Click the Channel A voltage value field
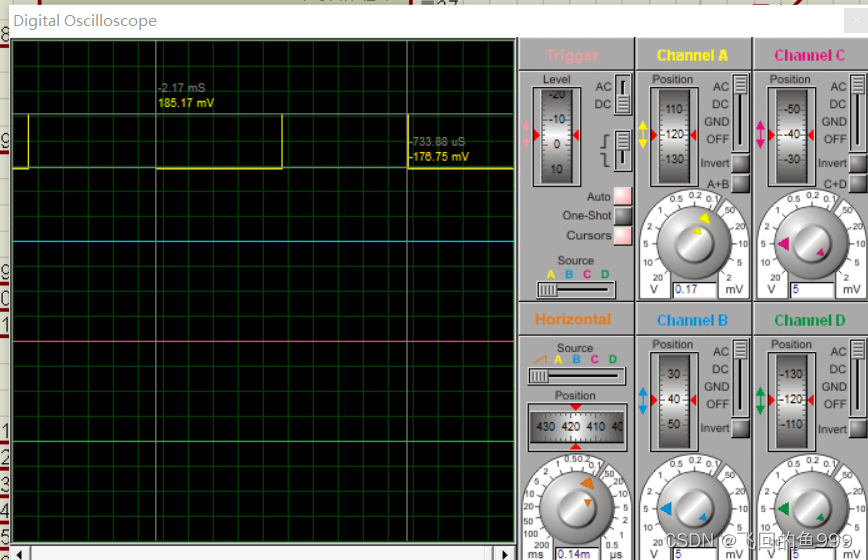Image resolution: width=868 pixels, height=560 pixels. coord(694,289)
